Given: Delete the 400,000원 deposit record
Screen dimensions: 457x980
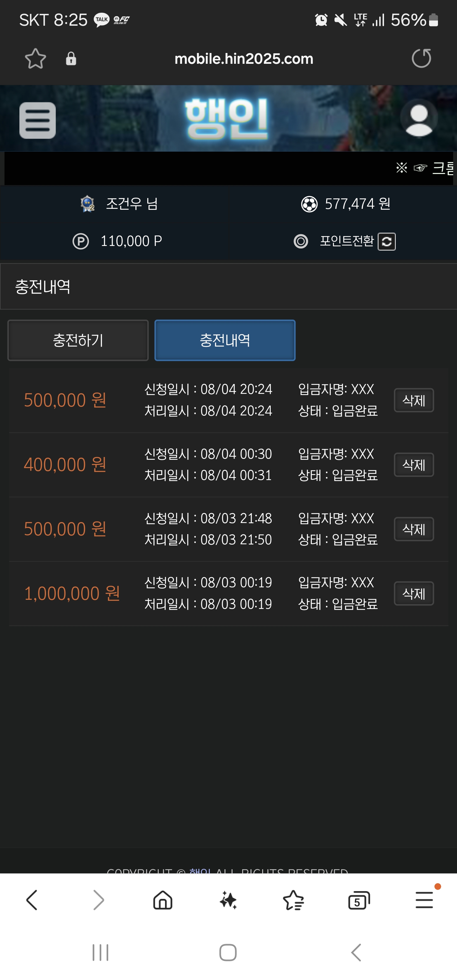Looking at the screenshot, I should 414,465.
